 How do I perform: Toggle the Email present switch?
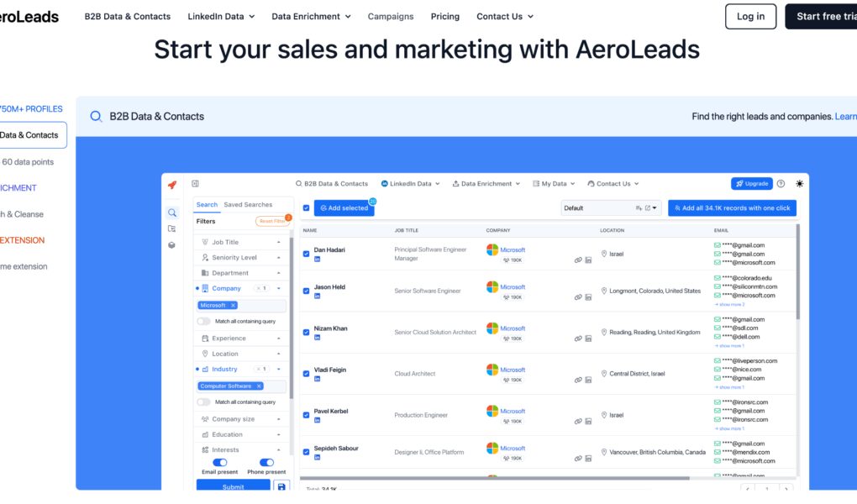220,462
